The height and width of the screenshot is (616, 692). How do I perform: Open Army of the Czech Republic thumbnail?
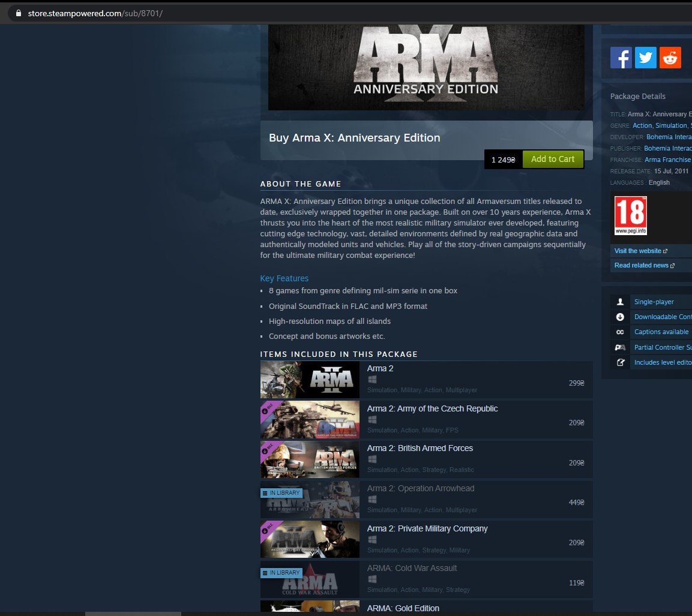point(310,420)
